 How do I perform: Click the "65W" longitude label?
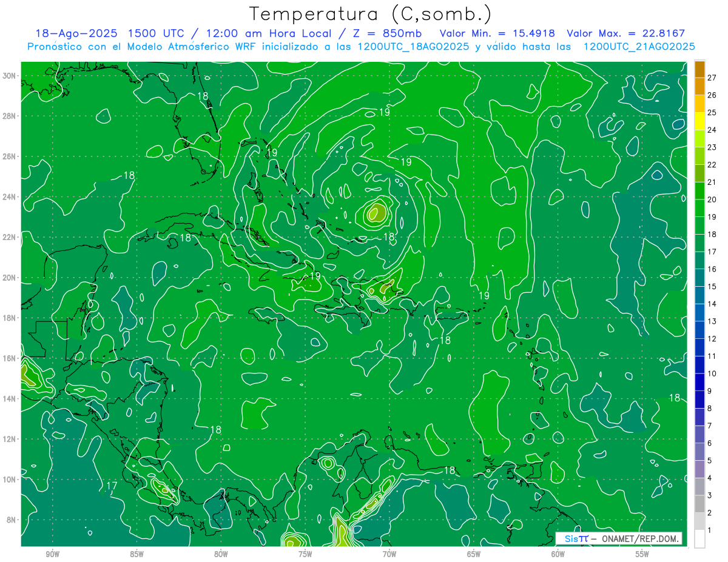pos(474,554)
